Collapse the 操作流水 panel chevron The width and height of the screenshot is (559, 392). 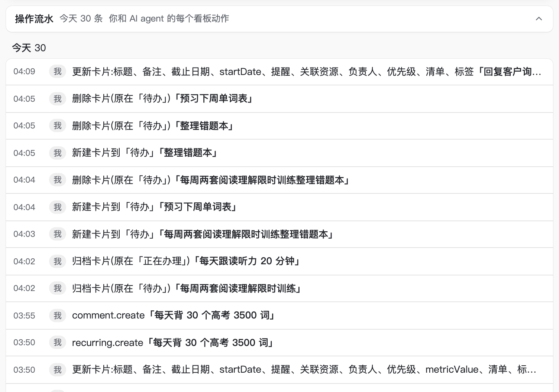click(539, 19)
